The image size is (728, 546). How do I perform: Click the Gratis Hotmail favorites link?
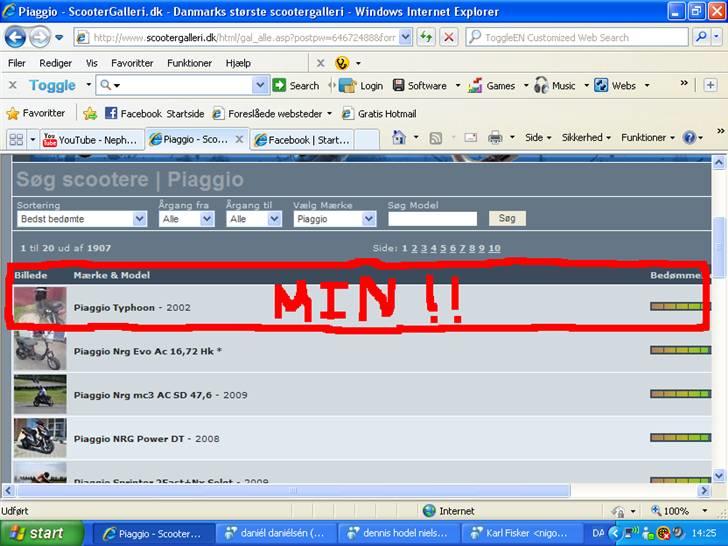[385, 113]
